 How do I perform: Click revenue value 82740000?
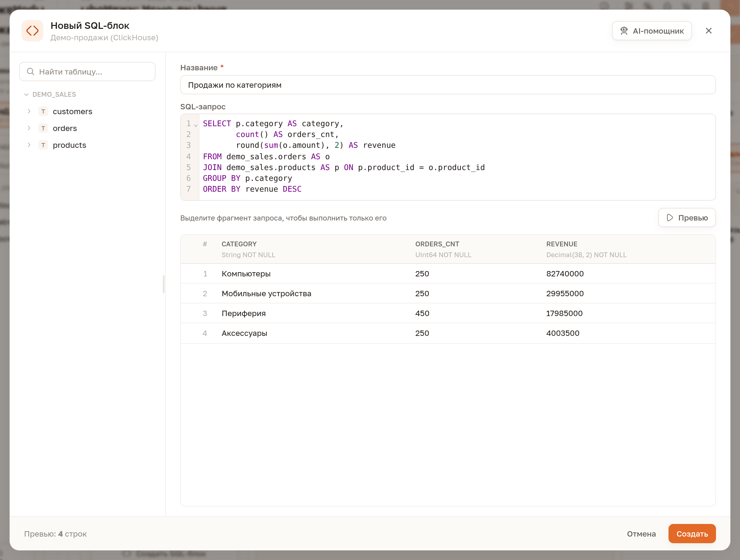pyautogui.click(x=565, y=274)
